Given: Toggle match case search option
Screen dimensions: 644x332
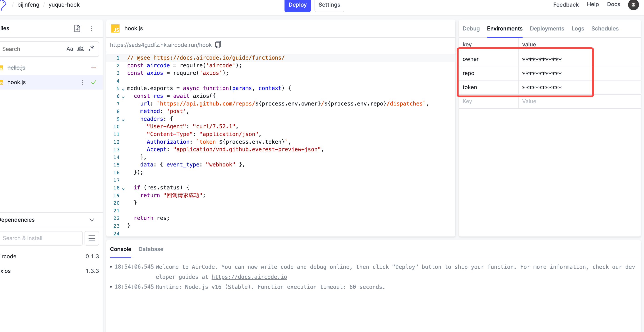Looking at the screenshot, I should [70, 49].
